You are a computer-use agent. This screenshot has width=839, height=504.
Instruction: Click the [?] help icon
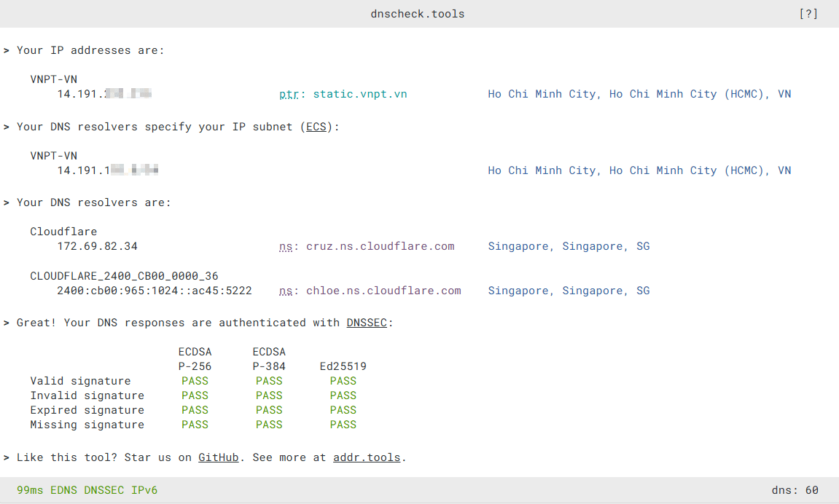[808, 14]
